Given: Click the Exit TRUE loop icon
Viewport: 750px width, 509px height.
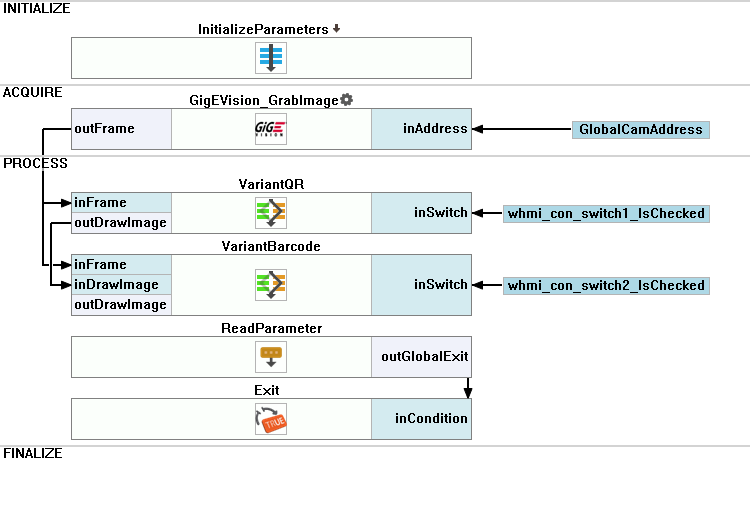Looking at the screenshot, I should 271,418.
